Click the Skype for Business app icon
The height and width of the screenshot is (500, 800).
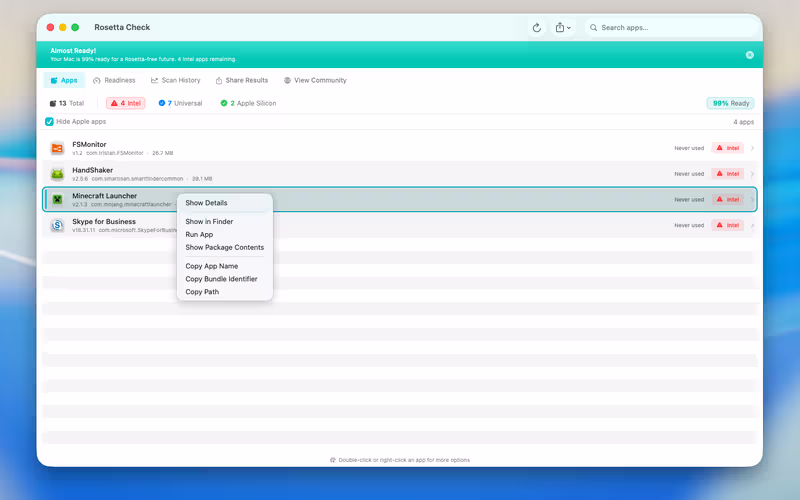point(57,225)
